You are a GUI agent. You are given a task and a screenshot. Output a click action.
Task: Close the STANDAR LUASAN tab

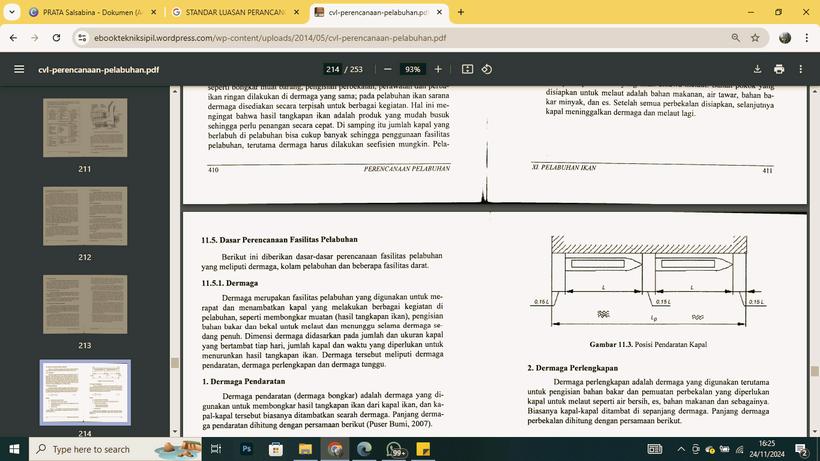[x=297, y=12]
